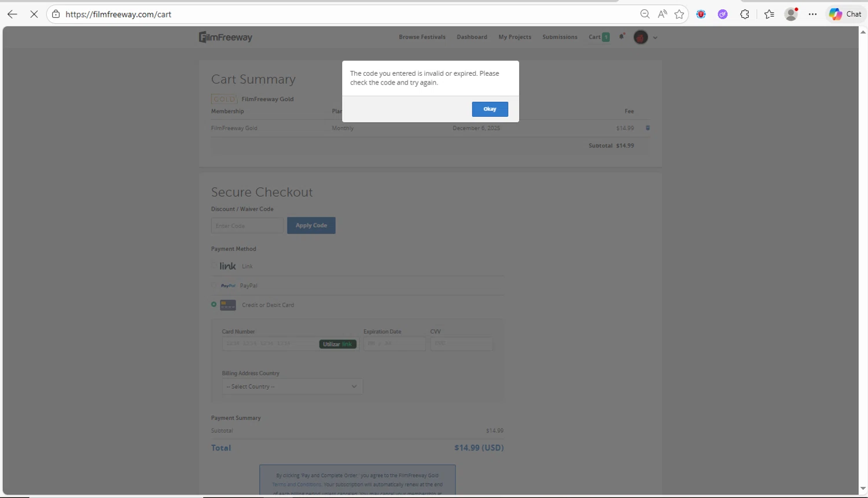This screenshot has height=498, width=868.
Task: Open the Select Country dropdown
Action: point(292,386)
